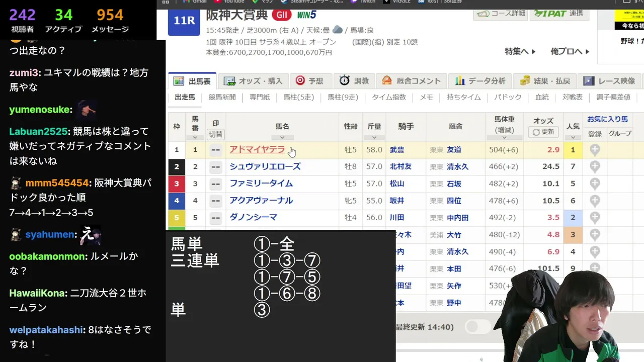The width and height of the screenshot is (644, 362).
Task: Select the 対戦表 sub-tab
Action: [x=573, y=97]
